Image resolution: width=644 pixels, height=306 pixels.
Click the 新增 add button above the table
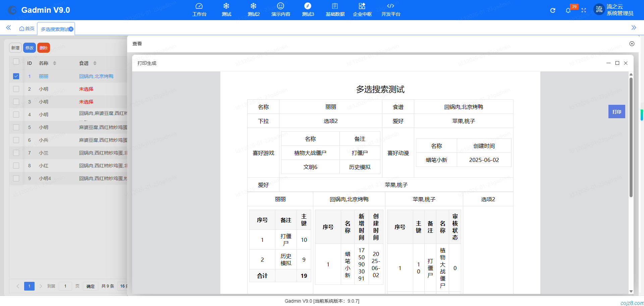pos(15,48)
